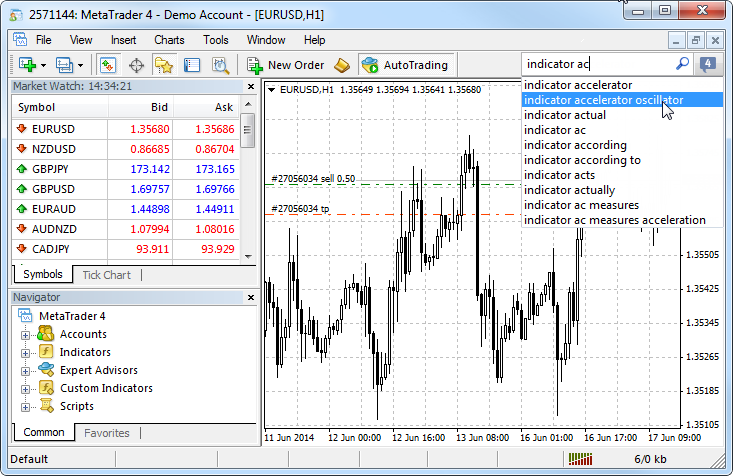Open the Terminal toolbar icon
The height and width of the screenshot is (476, 733).
[192, 65]
